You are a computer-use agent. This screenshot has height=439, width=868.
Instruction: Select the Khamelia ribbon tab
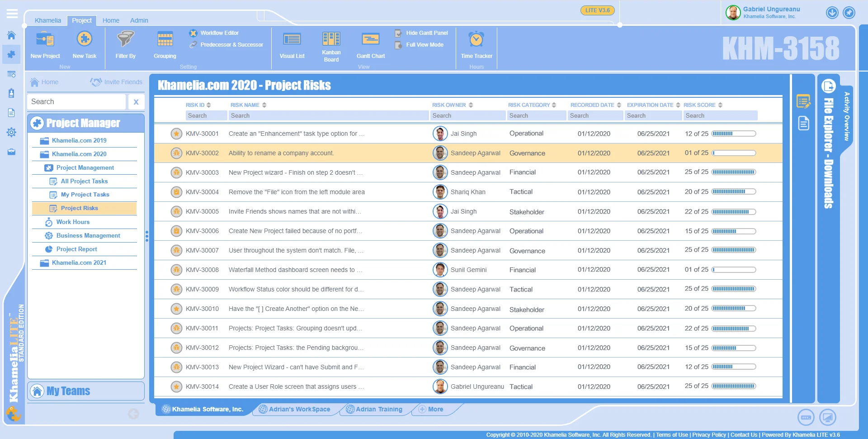point(48,20)
